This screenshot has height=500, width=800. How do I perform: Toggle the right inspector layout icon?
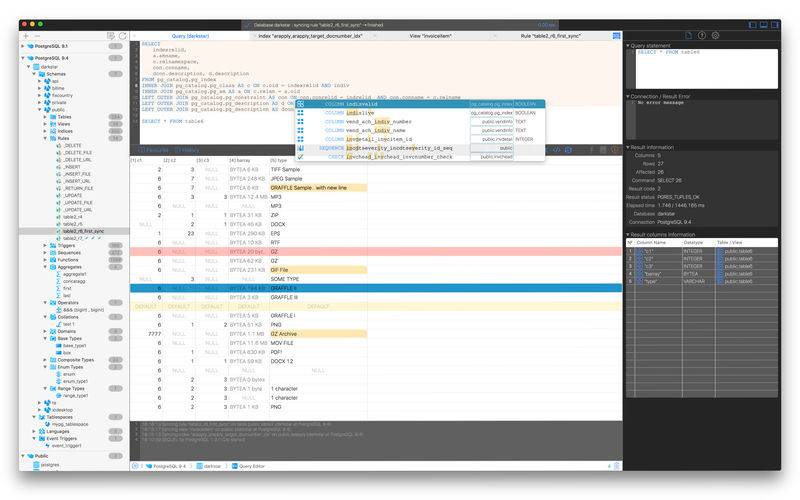pyautogui.click(x=775, y=24)
